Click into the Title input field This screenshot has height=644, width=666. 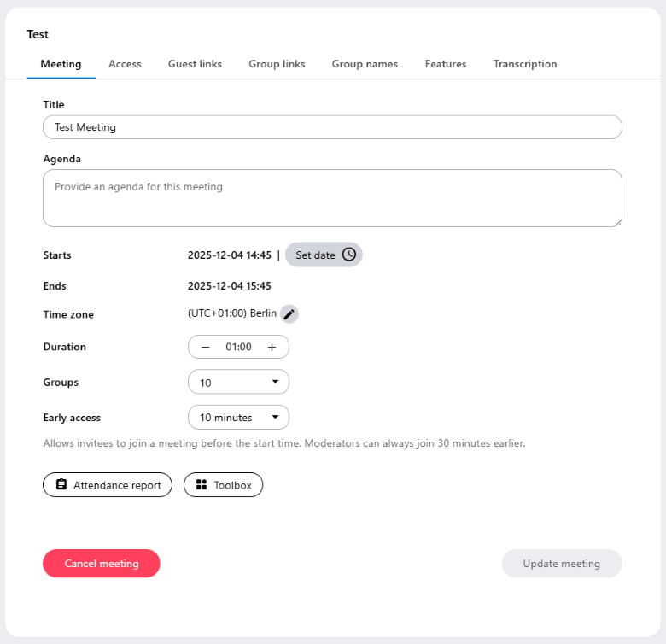[x=332, y=127]
